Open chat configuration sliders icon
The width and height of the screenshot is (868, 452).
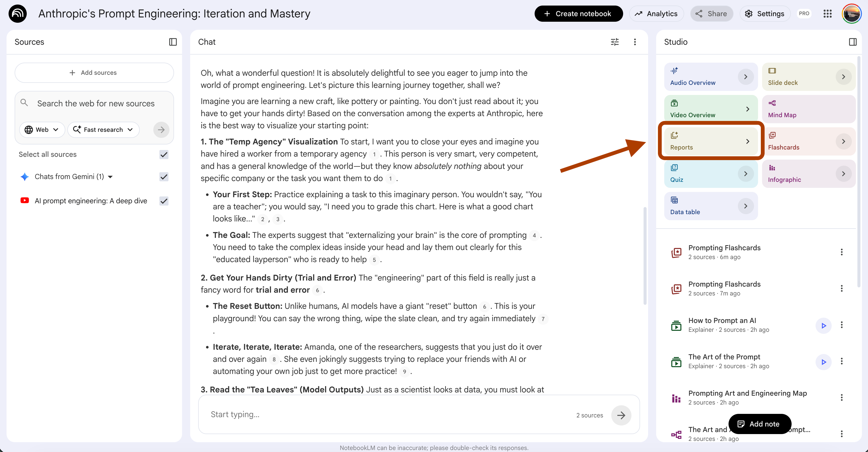[x=615, y=42]
